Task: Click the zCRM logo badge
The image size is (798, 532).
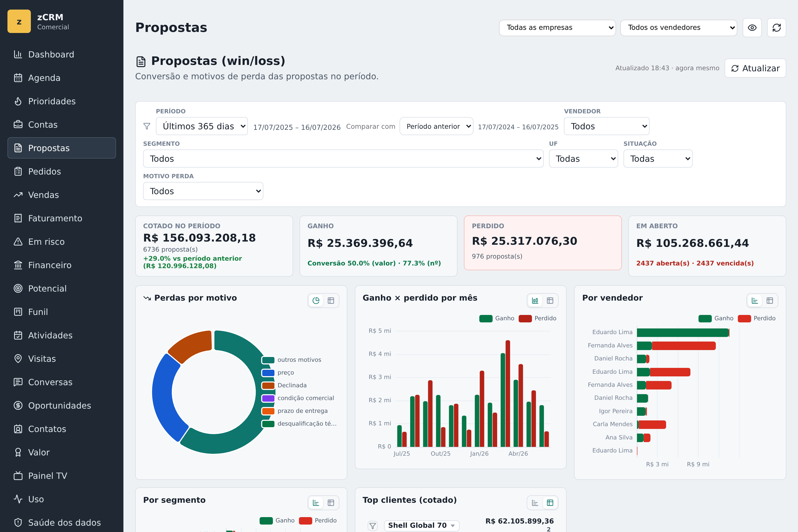Action: (x=19, y=21)
